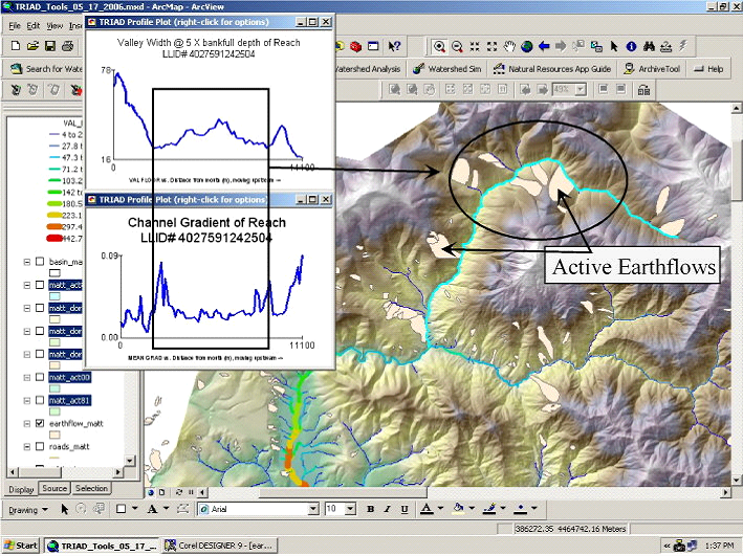Screen dimensions: 743x556
Task: Create a new map document
Action: pos(15,46)
